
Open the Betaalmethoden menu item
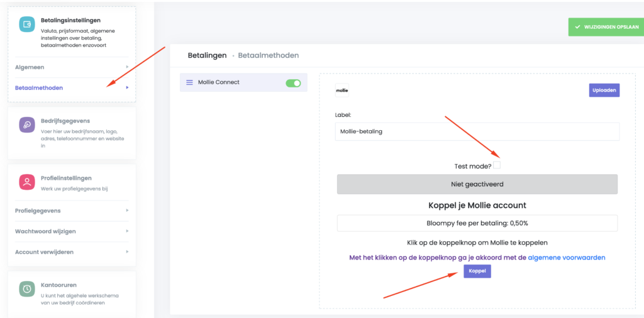point(39,88)
